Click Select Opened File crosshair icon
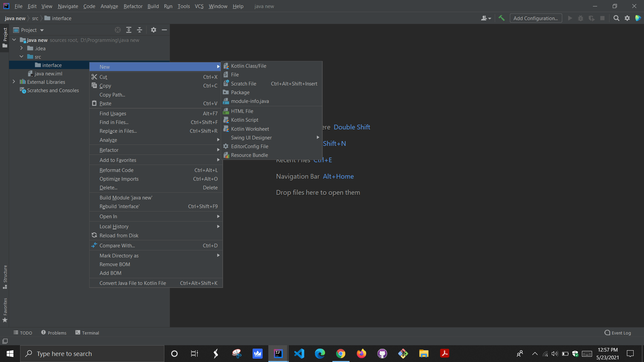The image size is (644, 362). [118, 30]
